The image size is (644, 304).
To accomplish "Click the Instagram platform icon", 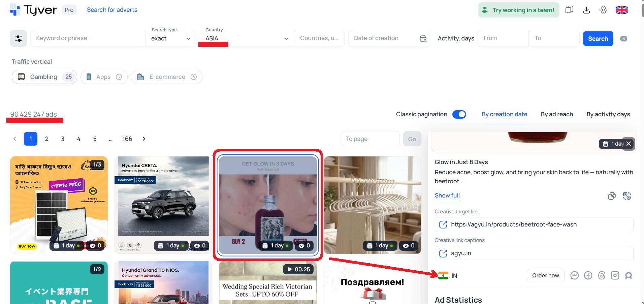I will [615, 275].
